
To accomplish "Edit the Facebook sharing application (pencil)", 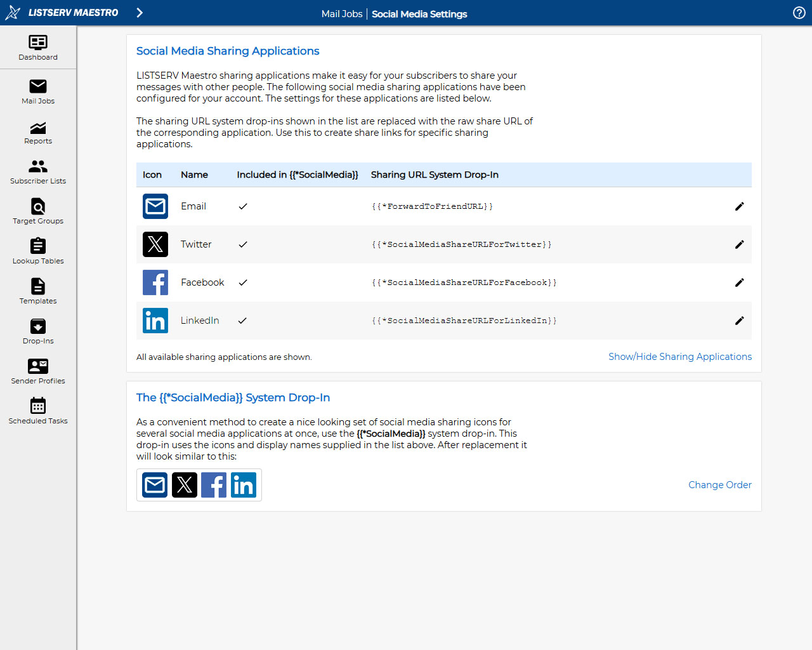I will pos(739,282).
